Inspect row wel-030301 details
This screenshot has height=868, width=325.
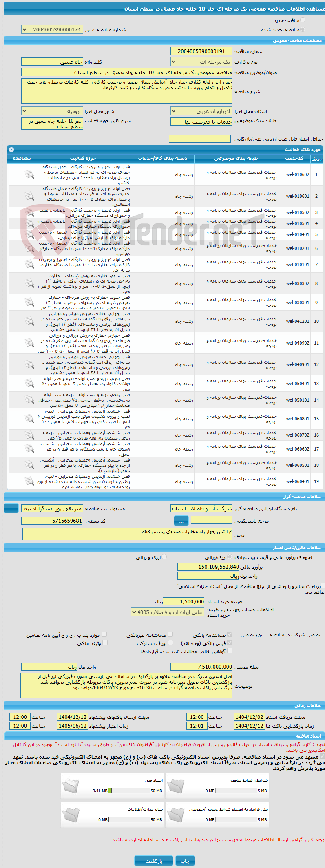pos(29,302)
